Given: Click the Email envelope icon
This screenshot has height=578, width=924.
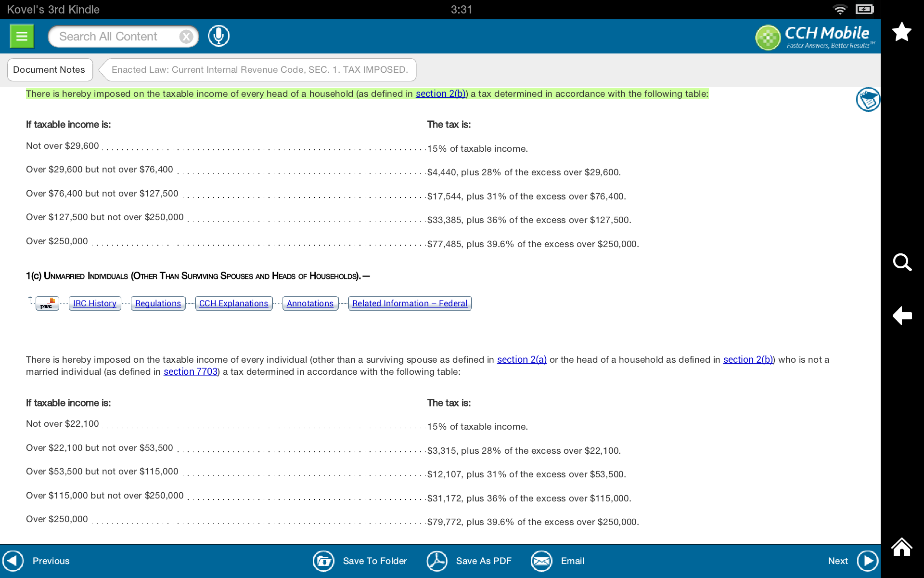Looking at the screenshot, I should coord(541,561).
